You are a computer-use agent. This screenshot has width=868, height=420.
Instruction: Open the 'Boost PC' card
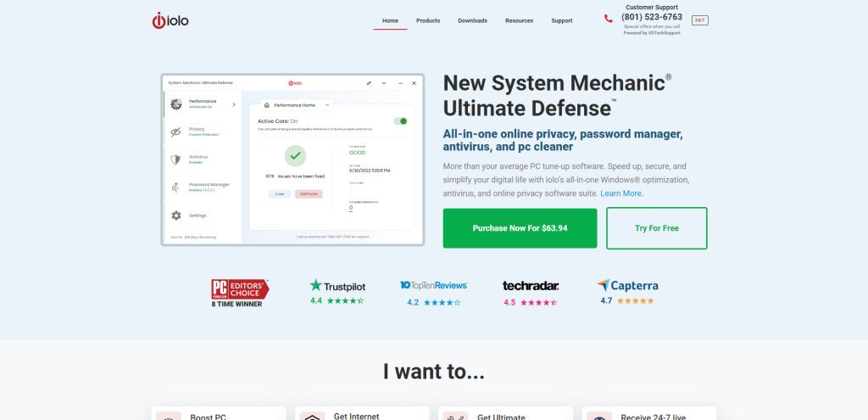tap(219, 413)
